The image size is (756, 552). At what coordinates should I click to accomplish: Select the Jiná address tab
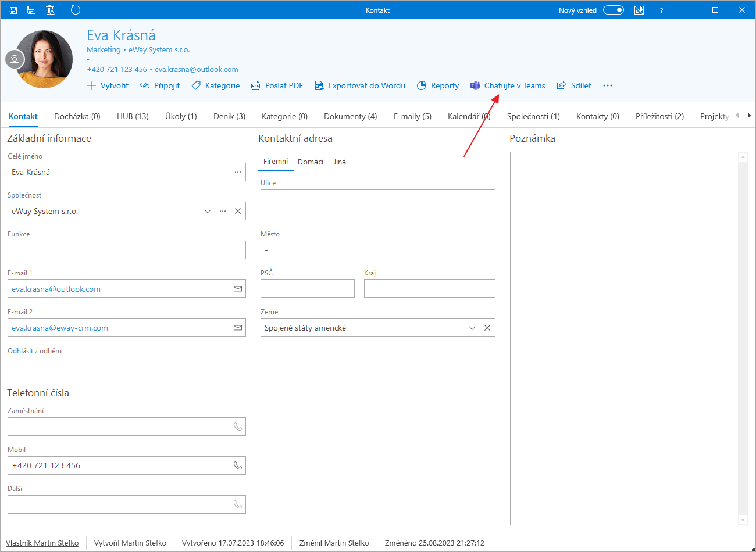(x=340, y=162)
